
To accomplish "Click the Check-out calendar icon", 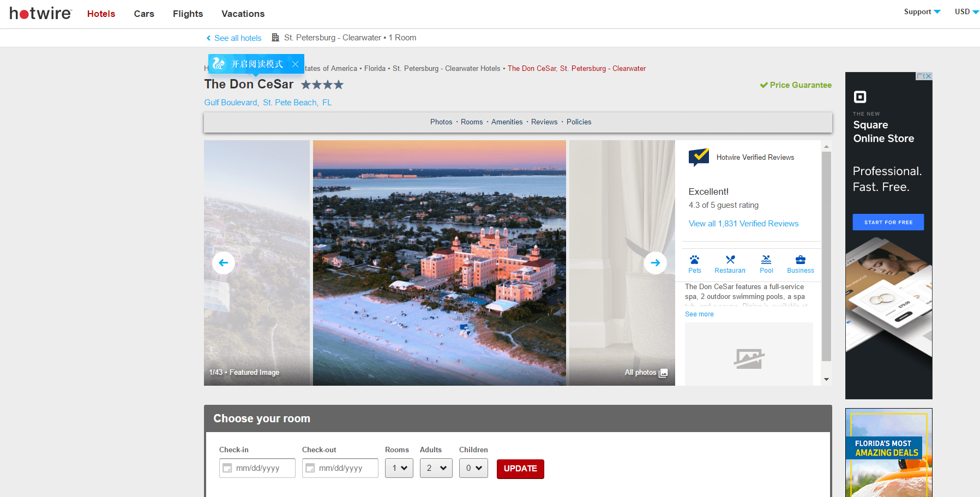I will click(310, 468).
